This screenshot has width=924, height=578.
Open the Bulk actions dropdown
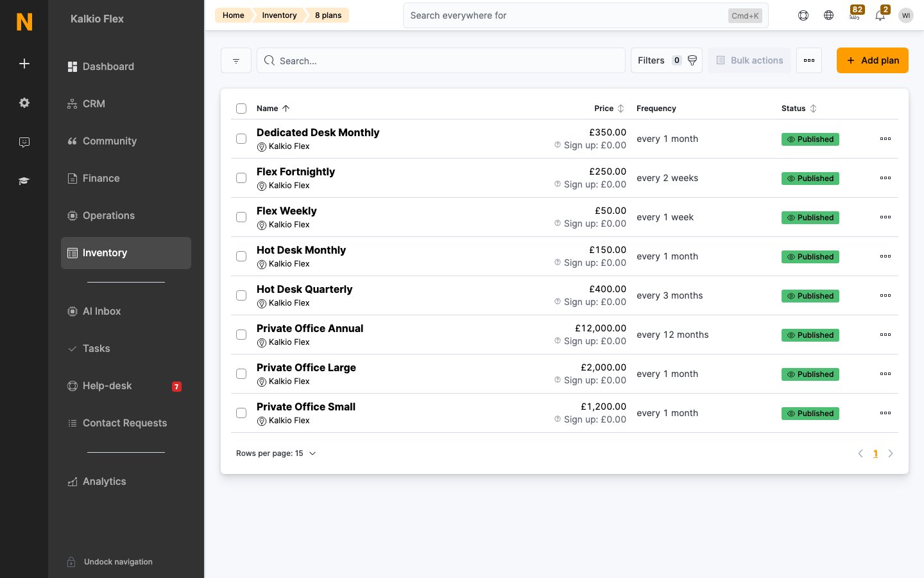749,60
